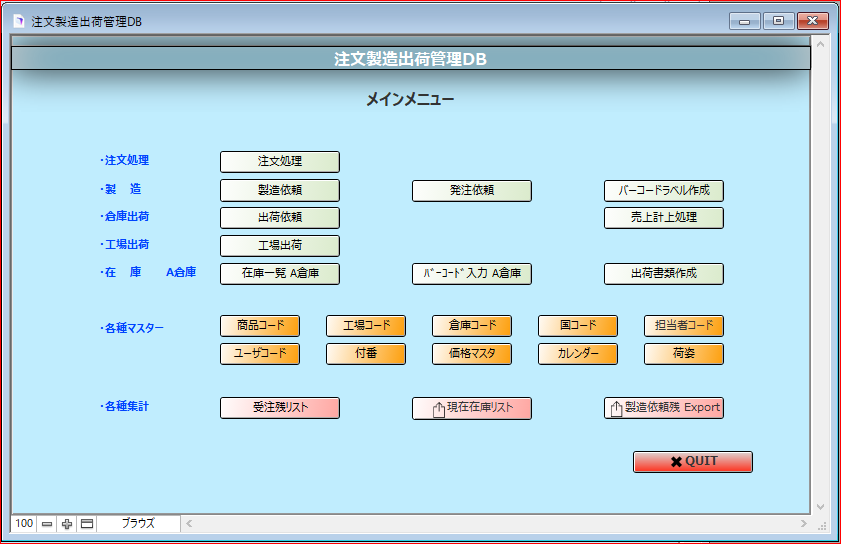The image size is (841, 544).
Task: Show the 受注残リスト report
Action: (279, 408)
